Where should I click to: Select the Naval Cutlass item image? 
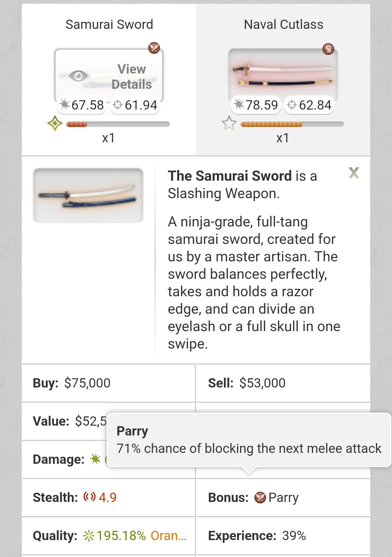click(x=283, y=74)
